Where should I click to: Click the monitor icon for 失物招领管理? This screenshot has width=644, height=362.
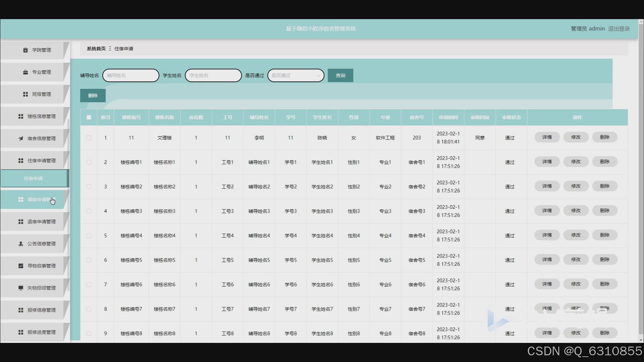(x=21, y=288)
